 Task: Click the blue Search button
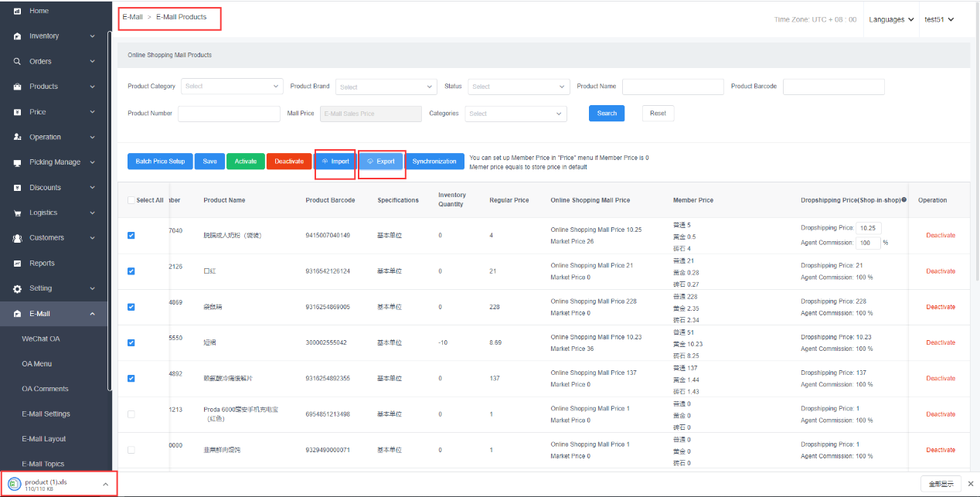(607, 114)
